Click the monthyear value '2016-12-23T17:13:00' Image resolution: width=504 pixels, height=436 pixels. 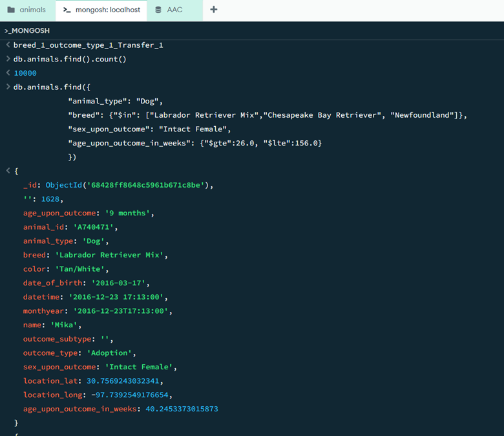[x=121, y=311]
